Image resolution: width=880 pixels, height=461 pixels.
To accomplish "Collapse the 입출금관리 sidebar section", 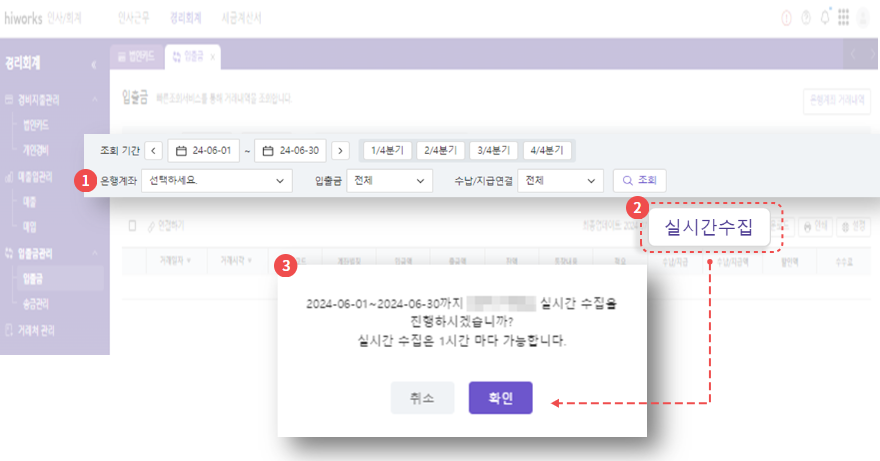I will click(x=94, y=253).
